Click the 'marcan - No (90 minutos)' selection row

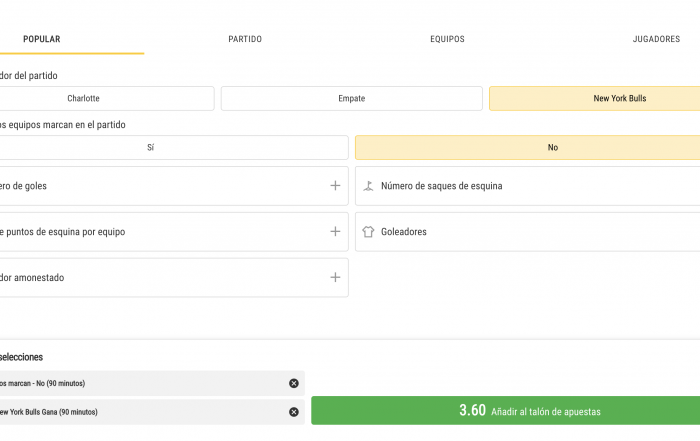click(152, 383)
